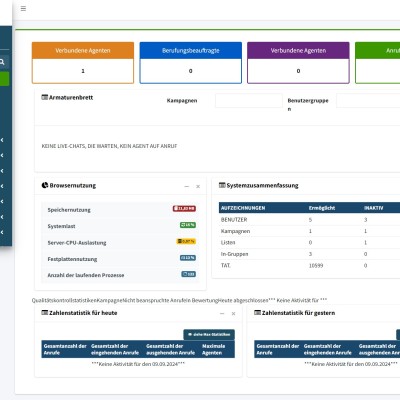Click yesterday's Gesamtzahl der eingehenden Anrufe header
The width and height of the screenshot is (400, 400).
click(x=328, y=349)
